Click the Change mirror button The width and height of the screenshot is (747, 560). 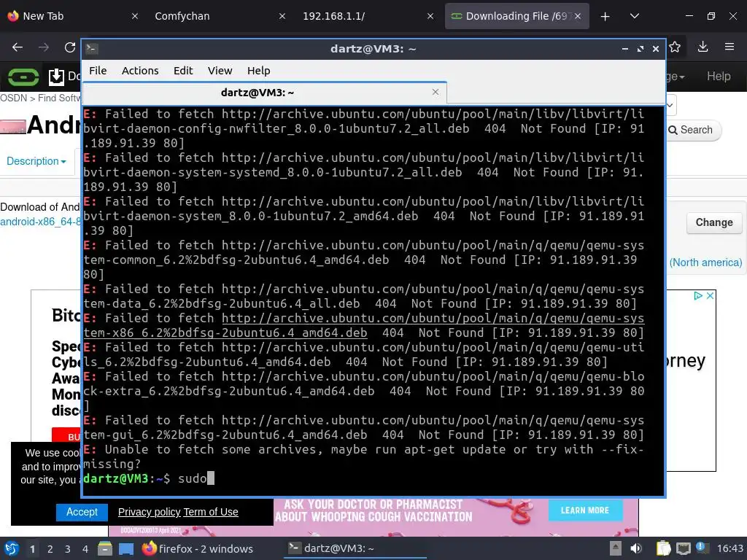tap(713, 222)
